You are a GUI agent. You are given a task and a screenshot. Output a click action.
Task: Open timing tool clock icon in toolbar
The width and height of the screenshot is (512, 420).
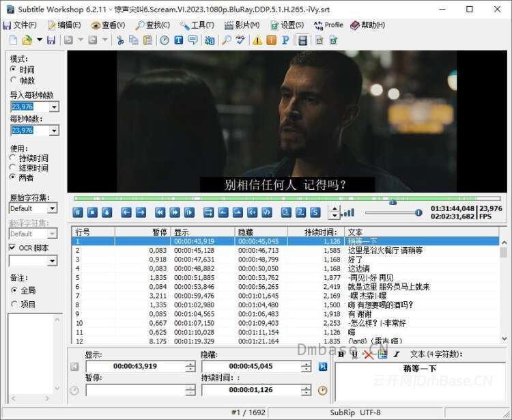pyautogui.click(x=165, y=40)
